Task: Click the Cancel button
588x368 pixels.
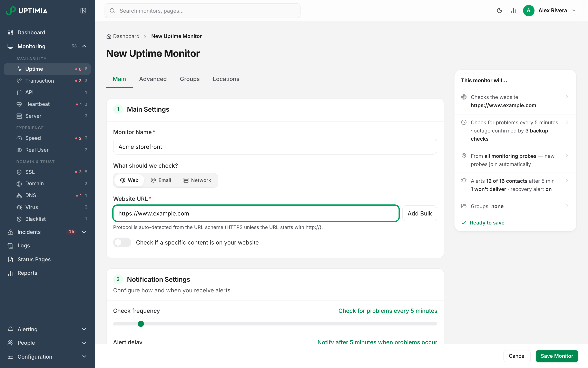Action: 517,356
